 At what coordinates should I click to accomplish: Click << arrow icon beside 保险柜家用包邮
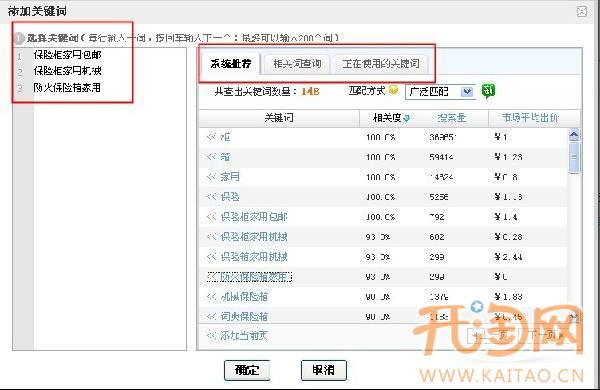[x=212, y=217]
